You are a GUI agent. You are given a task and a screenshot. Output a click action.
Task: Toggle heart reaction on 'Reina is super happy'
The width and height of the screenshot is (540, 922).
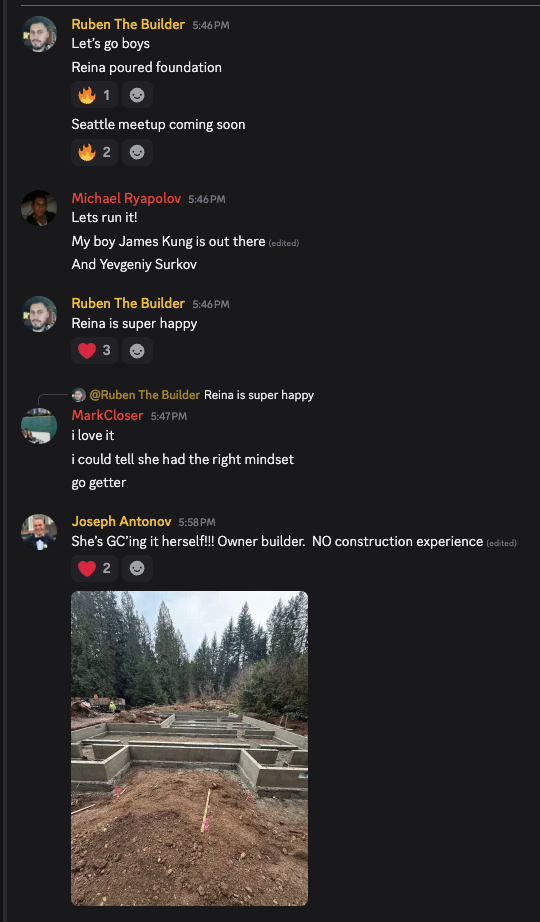tap(94, 350)
